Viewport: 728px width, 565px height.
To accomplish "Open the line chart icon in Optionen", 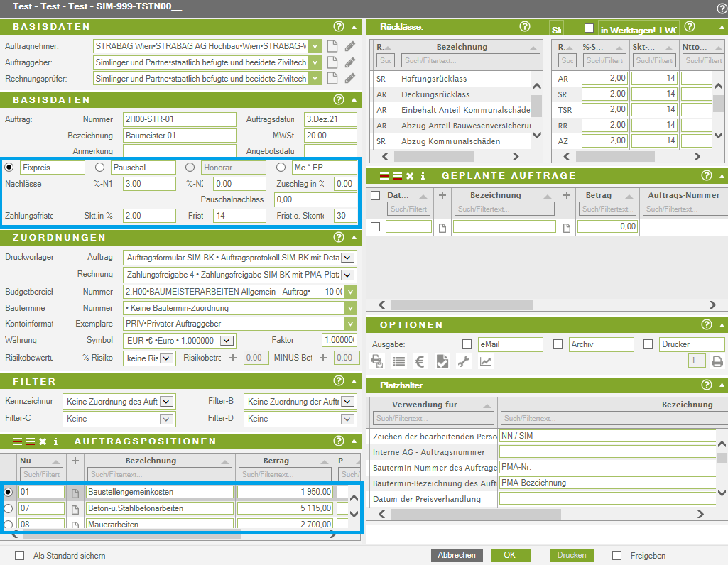I will [486, 361].
